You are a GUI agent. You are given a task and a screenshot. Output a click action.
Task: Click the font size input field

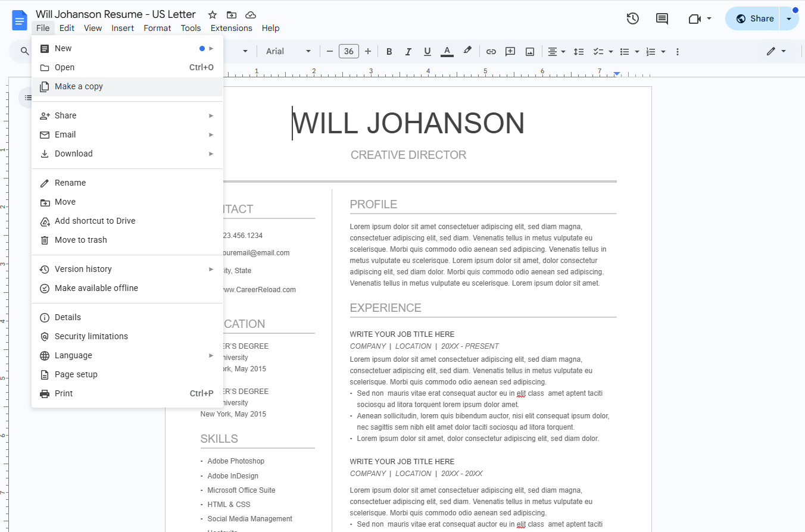coord(349,52)
